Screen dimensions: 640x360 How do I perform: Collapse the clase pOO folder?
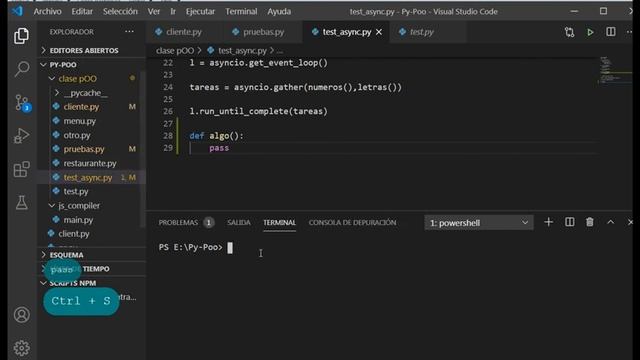point(77,79)
